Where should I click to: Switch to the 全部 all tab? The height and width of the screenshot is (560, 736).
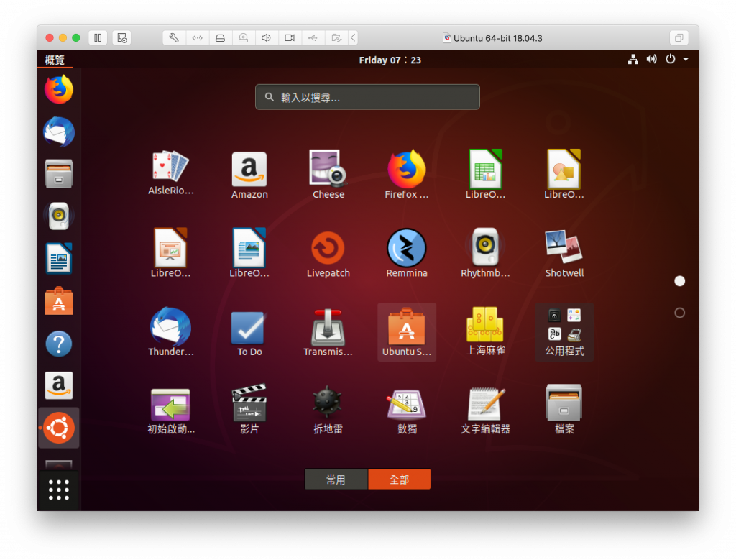tap(399, 479)
